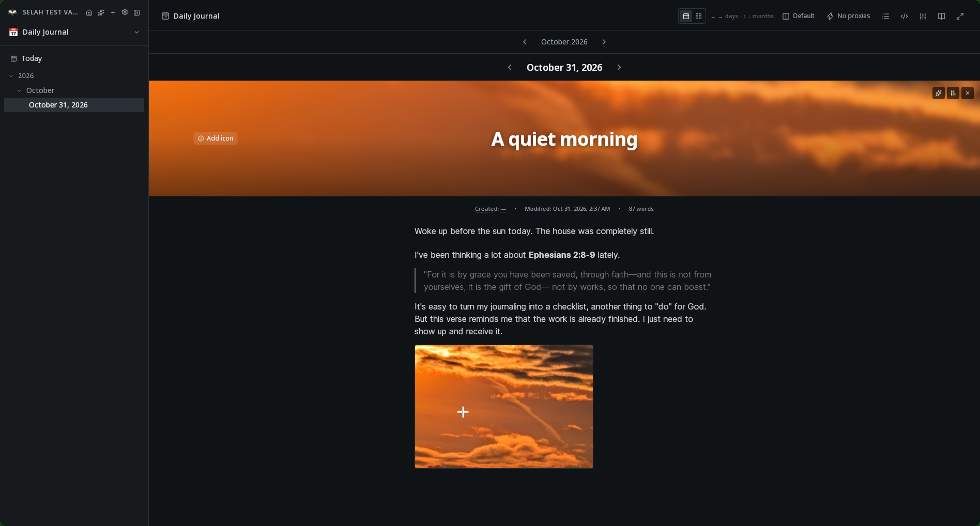Image resolution: width=980 pixels, height=526 pixels.
Task: Click the days/months keyboard hint text
Action: [x=742, y=16]
